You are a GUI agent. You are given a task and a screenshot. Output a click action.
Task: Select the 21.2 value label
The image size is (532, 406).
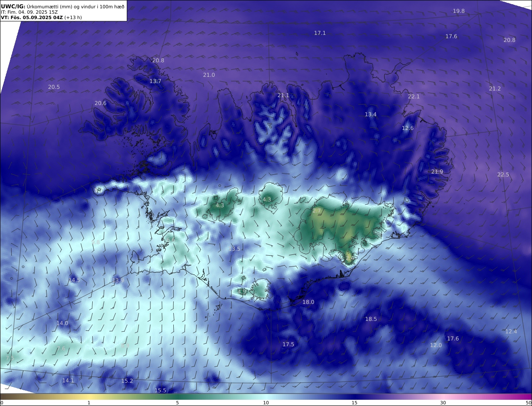tap(495, 89)
